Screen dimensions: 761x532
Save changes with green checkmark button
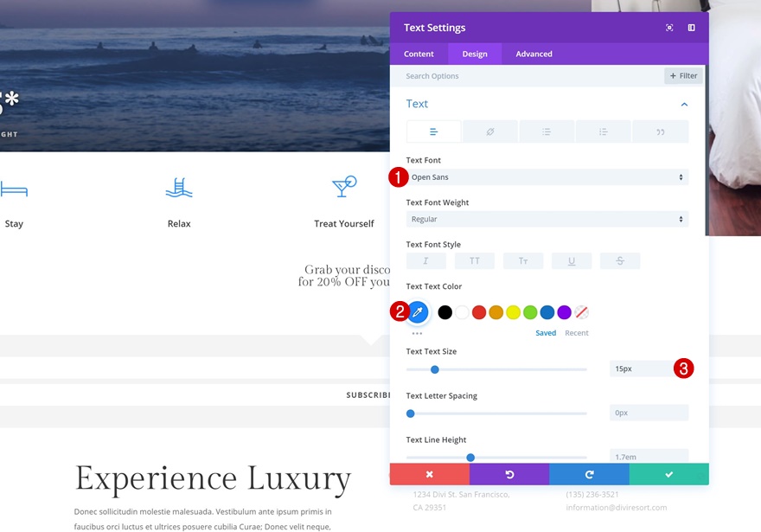click(x=668, y=474)
